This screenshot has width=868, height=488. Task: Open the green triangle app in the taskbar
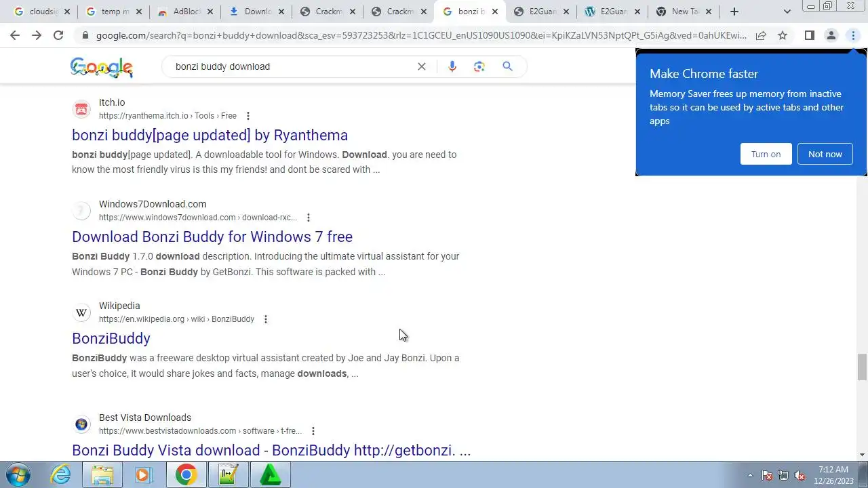(x=270, y=475)
